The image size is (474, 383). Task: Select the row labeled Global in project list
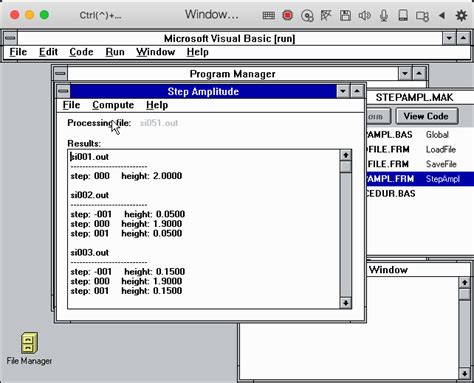click(x=420, y=135)
